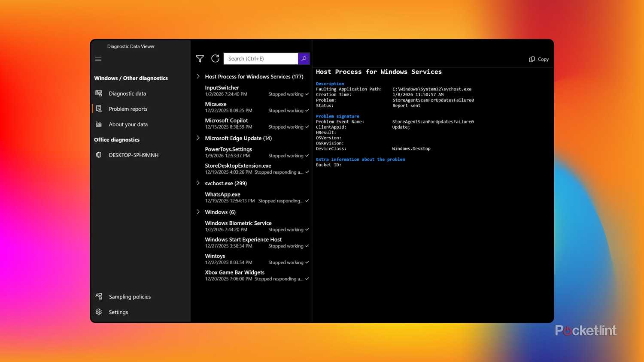Click the refresh icon to reload reports
The image size is (644, 362).
tap(215, 58)
